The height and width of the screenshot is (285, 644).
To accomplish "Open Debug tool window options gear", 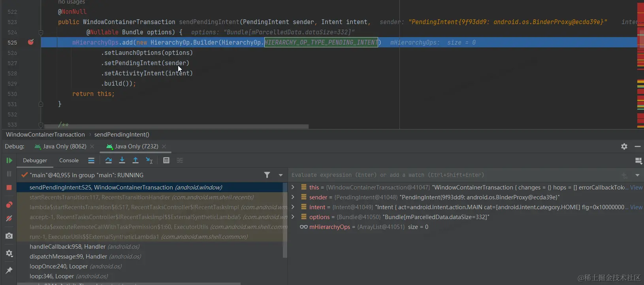I will 624,146.
